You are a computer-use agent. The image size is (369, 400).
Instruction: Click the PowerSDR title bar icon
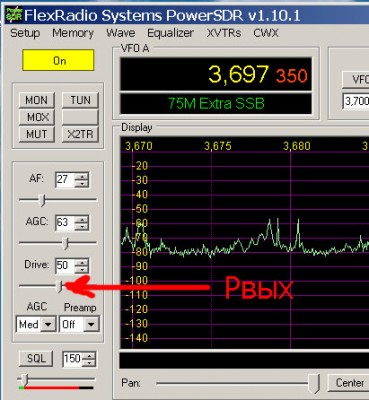(x=14, y=15)
